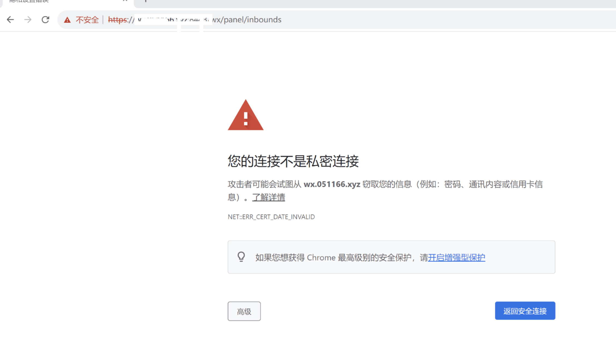The image size is (616, 364).
Task: Close the current browser tab
Action: [125, 1]
